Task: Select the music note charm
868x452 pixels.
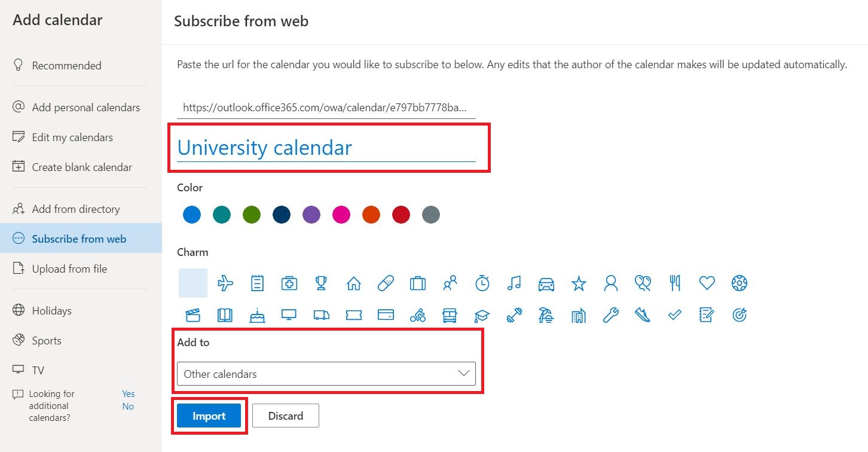Action: (x=514, y=283)
